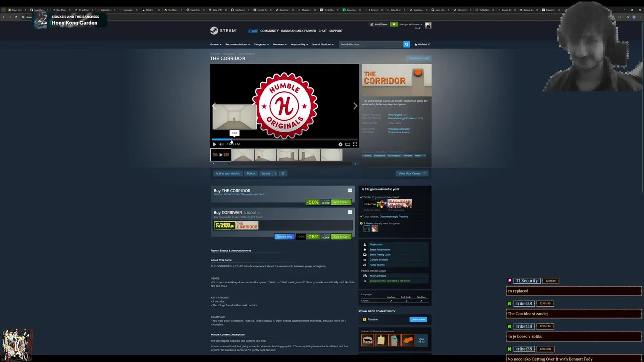The width and height of the screenshot is (644, 362).
Task: Open the sticky note achievement icon
Action: point(381,340)
